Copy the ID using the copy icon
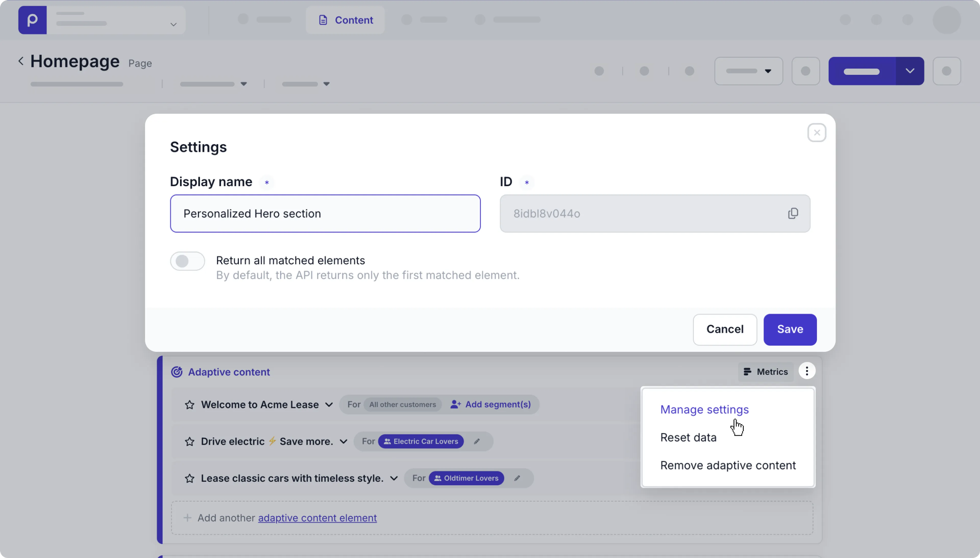 coord(792,213)
